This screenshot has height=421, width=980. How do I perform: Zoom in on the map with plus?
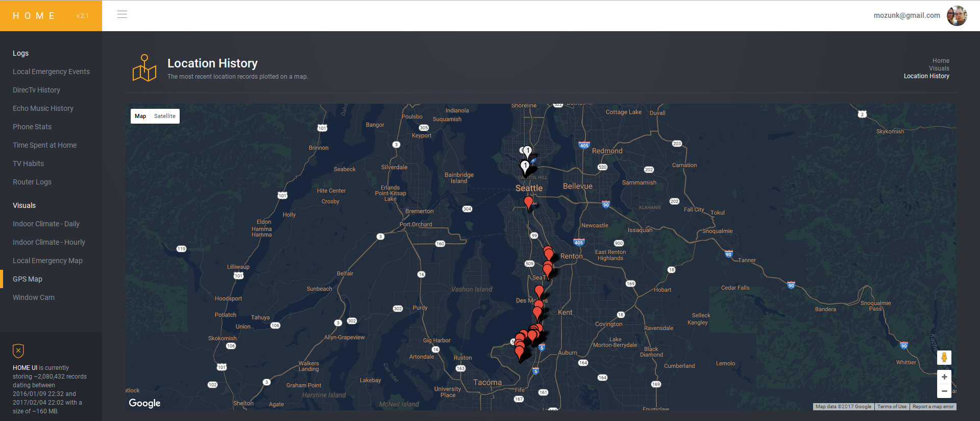click(944, 377)
